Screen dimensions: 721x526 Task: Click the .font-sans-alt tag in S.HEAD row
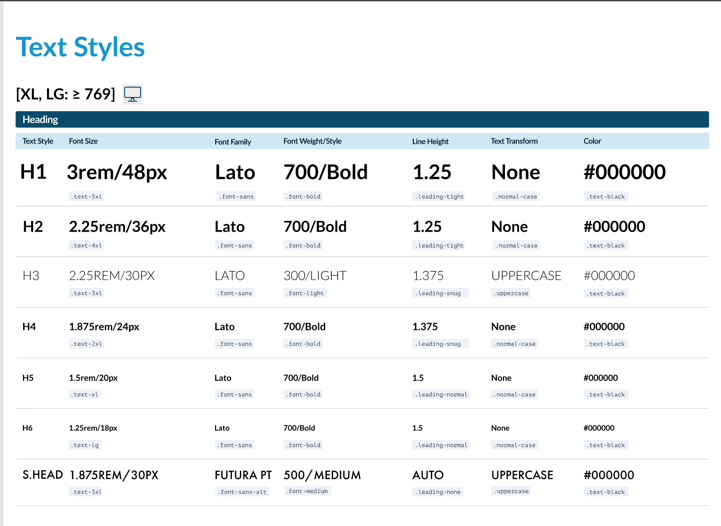tap(242, 492)
